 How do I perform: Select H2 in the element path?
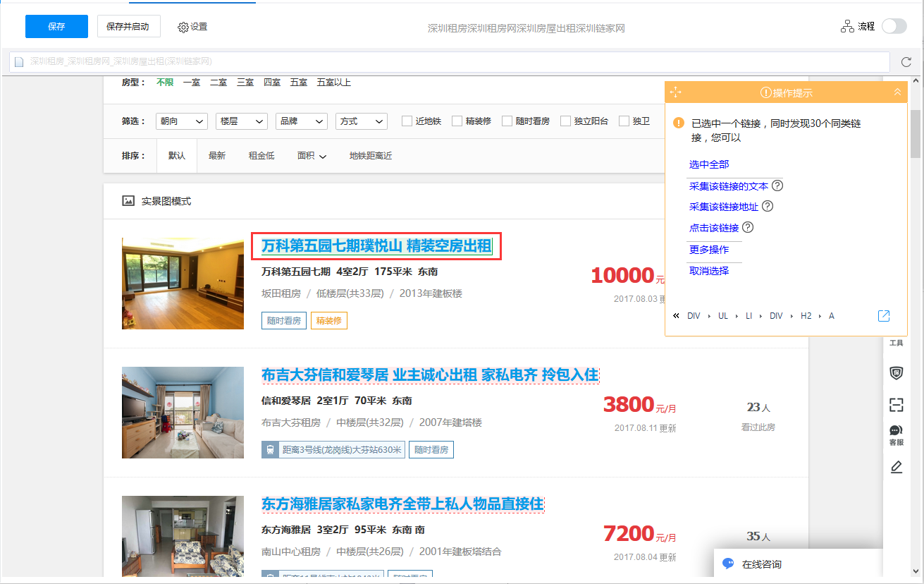pos(806,316)
